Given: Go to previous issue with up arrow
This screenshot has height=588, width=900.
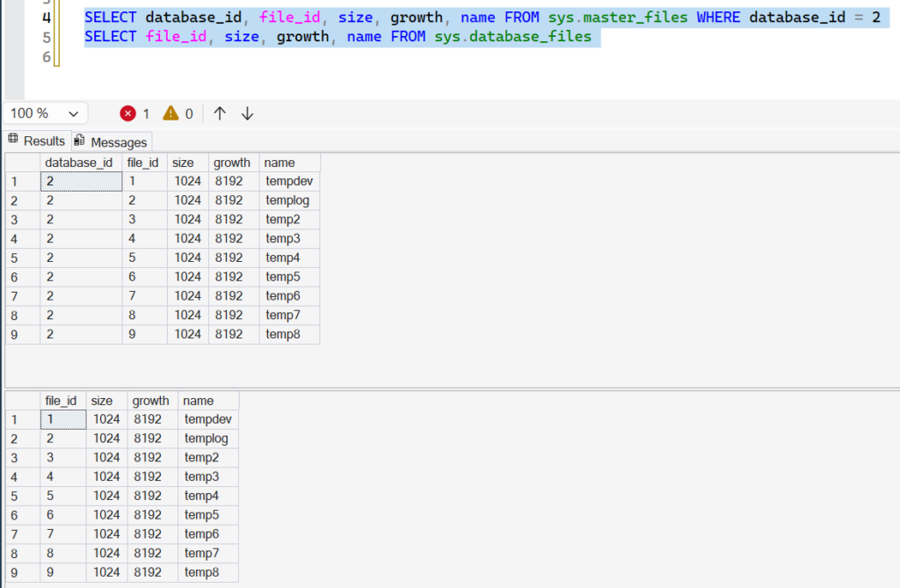Looking at the screenshot, I should 219,113.
